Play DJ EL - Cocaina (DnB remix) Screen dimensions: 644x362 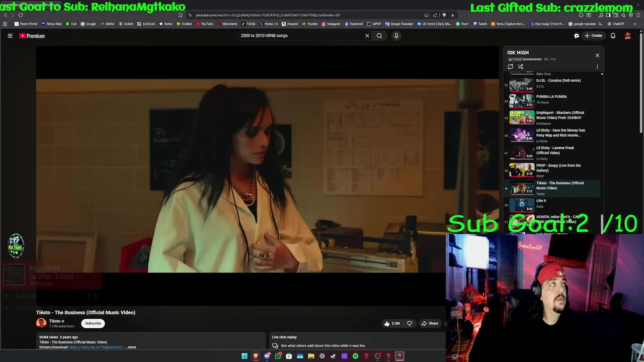[x=552, y=83]
